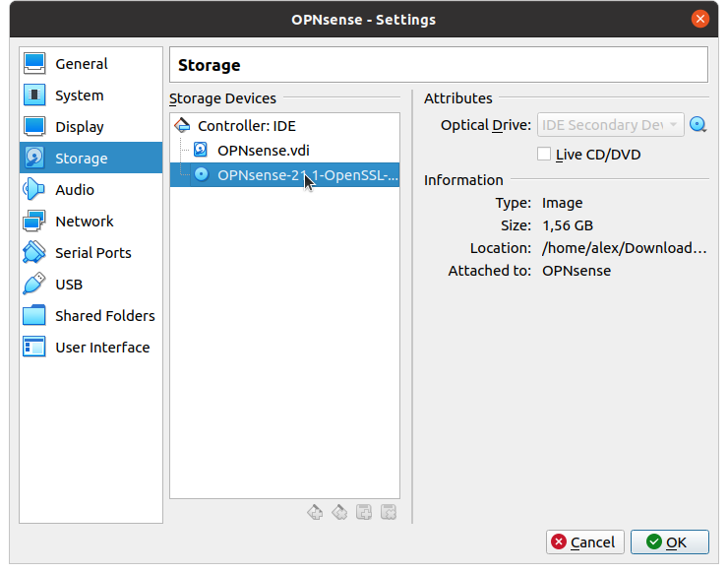Click the System chip icon
The image size is (728, 573).
[x=34, y=95]
